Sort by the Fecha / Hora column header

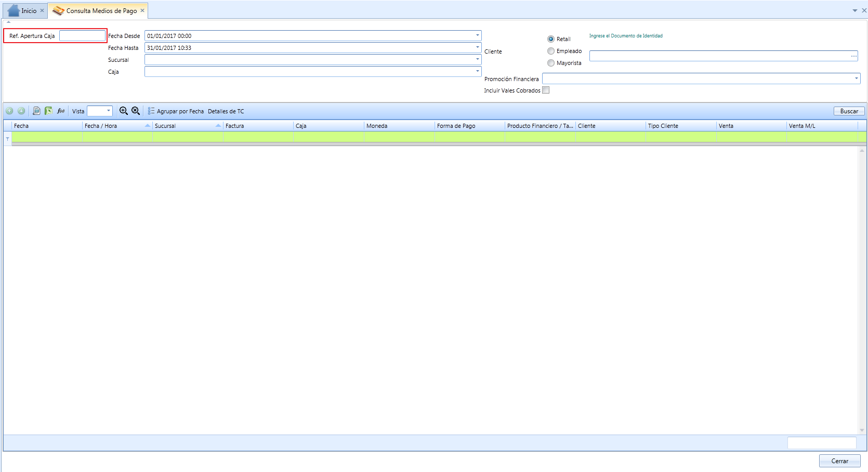click(x=117, y=126)
